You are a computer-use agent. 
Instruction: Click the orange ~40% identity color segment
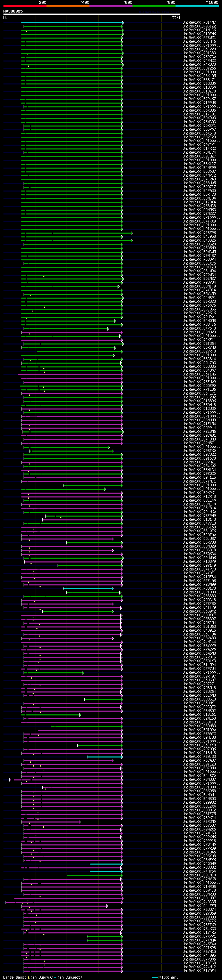68,6
